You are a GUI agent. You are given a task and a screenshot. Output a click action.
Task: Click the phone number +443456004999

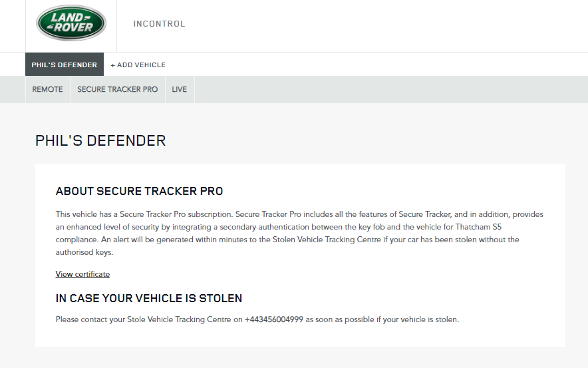pos(274,319)
